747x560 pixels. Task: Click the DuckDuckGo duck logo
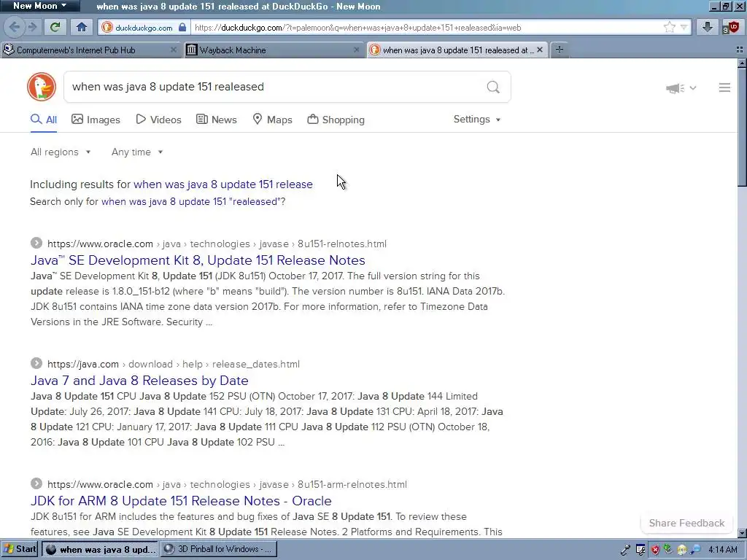point(42,87)
